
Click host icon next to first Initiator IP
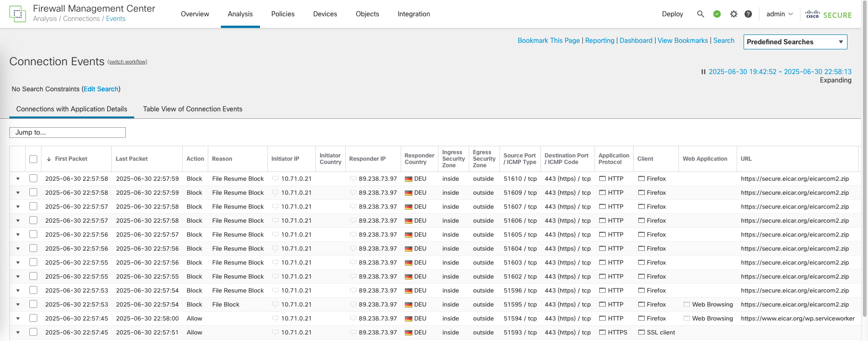pyautogui.click(x=275, y=178)
